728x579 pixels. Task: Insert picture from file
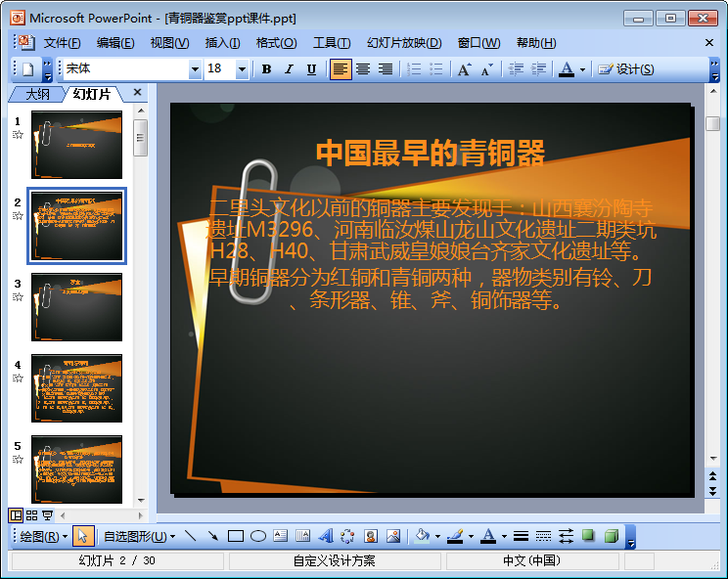(x=392, y=536)
